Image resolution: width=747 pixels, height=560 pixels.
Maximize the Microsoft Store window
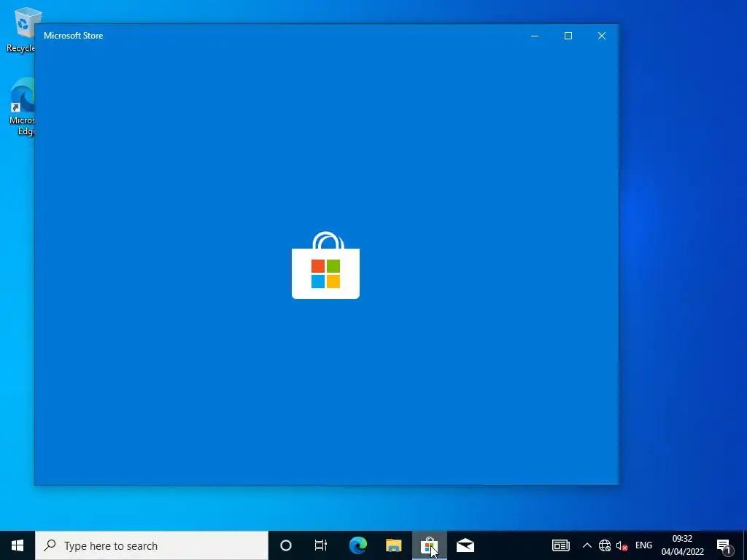(568, 36)
